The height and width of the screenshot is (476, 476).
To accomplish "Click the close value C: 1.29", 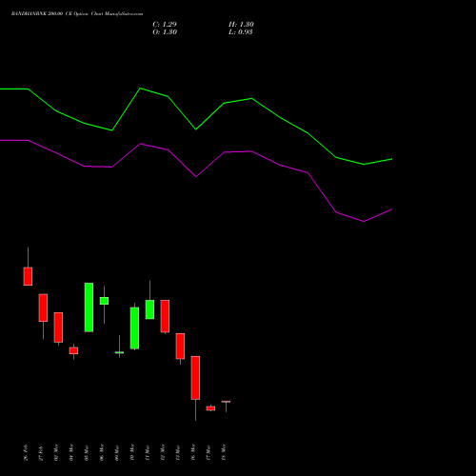I will click(x=165, y=25).
